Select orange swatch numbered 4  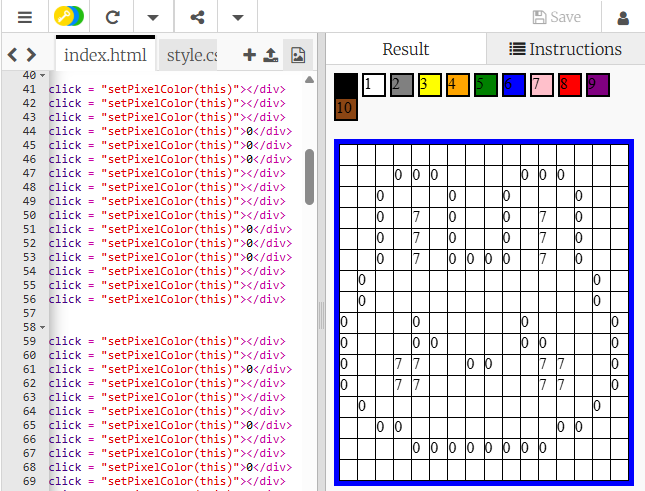point(457,85)
